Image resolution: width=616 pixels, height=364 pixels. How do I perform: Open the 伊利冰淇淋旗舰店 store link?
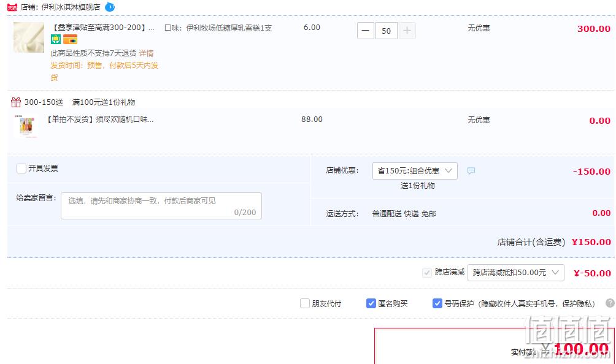point(71,7)
